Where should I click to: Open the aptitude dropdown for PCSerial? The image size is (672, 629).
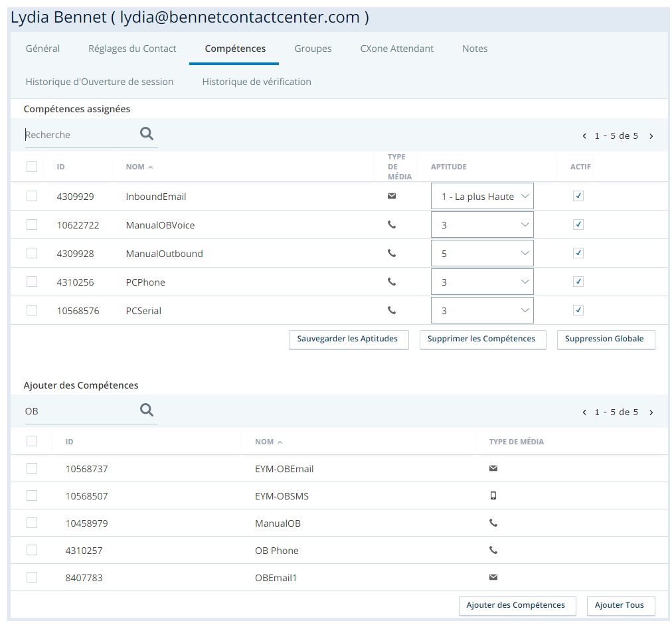(x=482, y=311)
